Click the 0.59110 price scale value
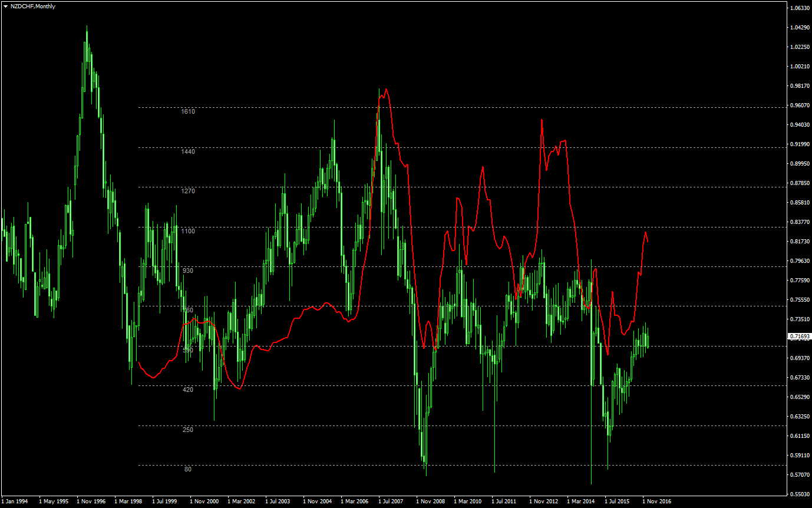 [800, 456]
